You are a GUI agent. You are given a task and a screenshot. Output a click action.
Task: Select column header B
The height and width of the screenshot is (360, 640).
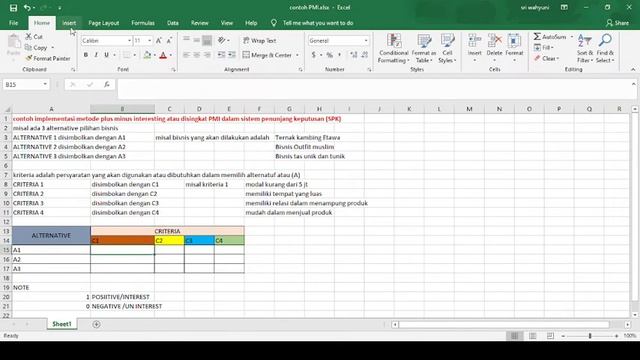coord(122,109)
